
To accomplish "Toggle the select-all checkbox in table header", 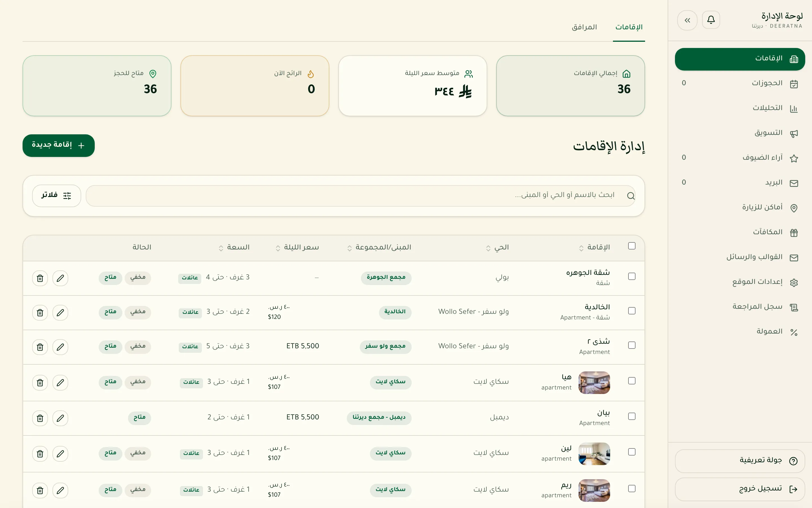I will [632, 246].
